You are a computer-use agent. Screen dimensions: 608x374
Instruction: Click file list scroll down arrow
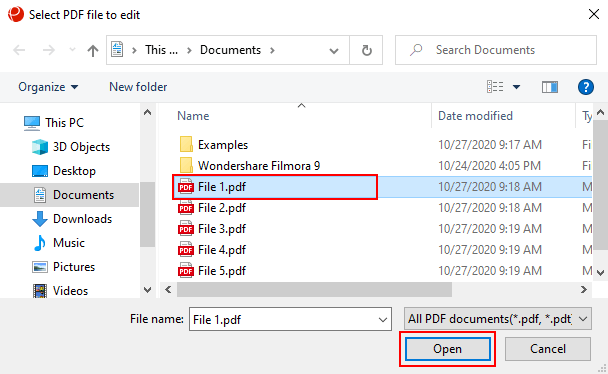pos(600,273)
